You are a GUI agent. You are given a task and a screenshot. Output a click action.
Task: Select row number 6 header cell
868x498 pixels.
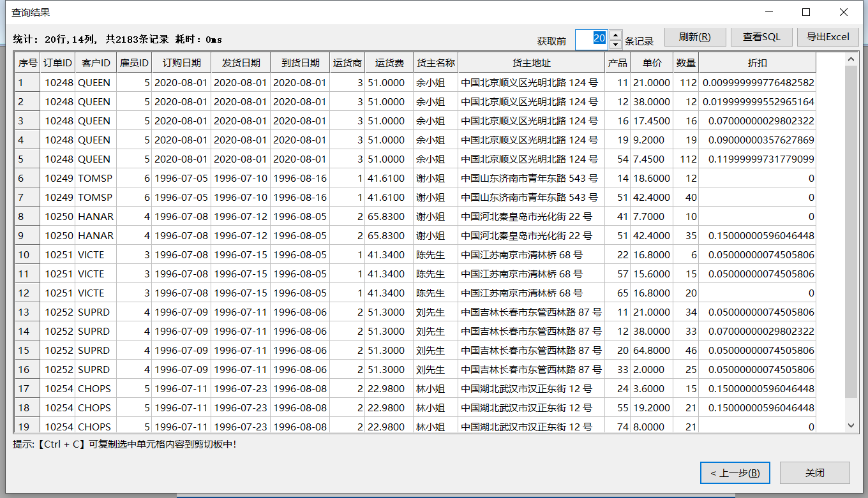[x=27, y=178]
